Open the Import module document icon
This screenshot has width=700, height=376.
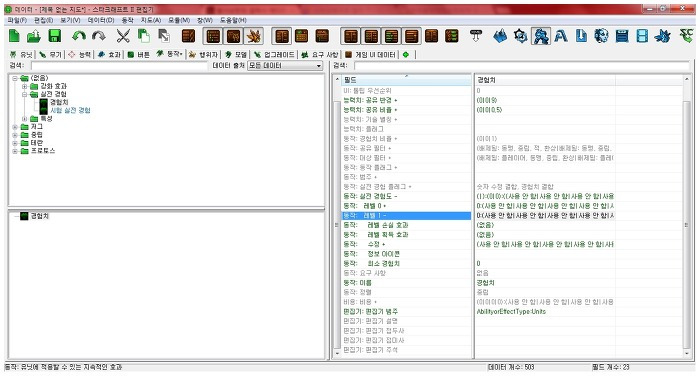[x=581, y=36]
